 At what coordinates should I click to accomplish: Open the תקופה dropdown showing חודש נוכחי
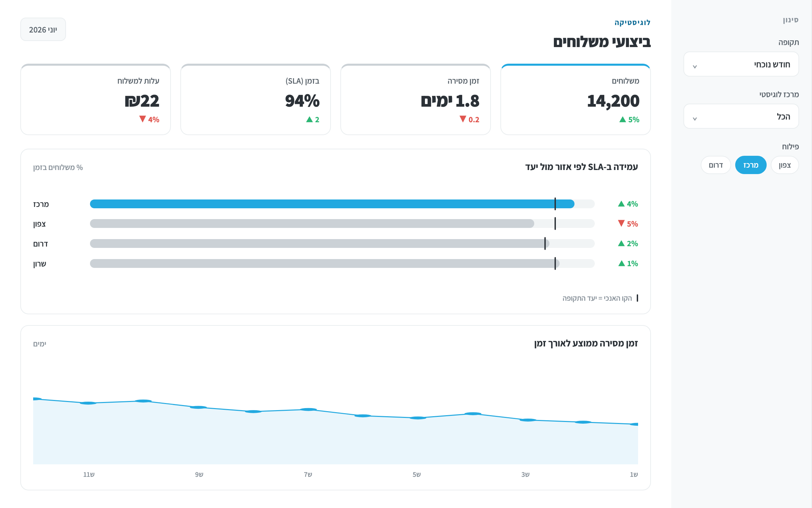pos(741,64)
